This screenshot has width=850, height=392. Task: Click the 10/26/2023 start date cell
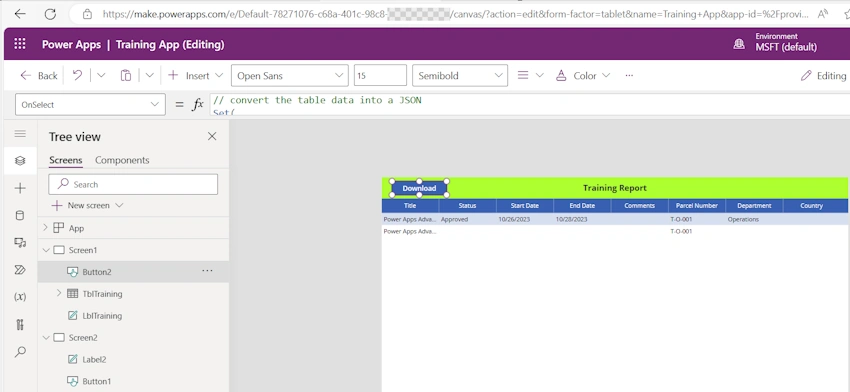(x=514, y=220)
